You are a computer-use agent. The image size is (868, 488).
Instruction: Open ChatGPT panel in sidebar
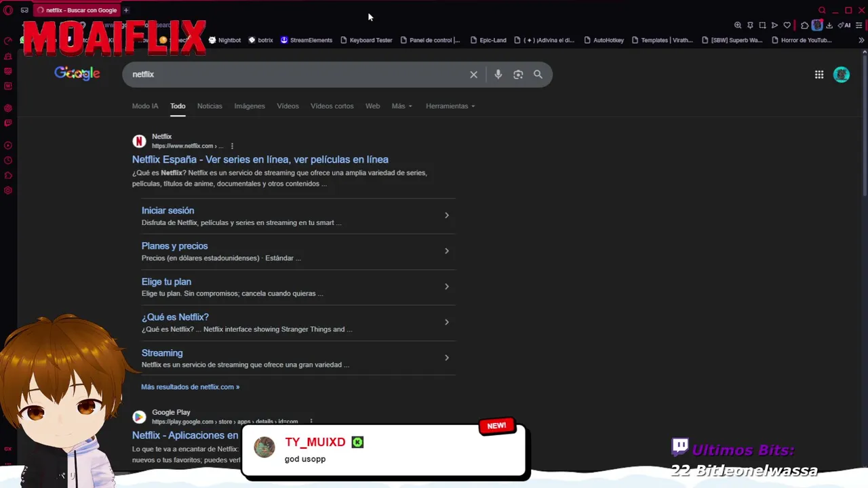tap(8, 108)
